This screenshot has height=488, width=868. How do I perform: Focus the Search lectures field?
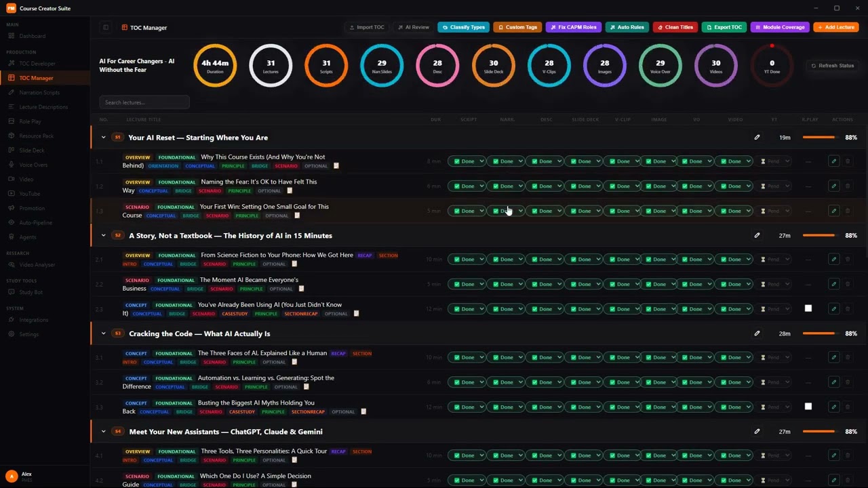144,102
